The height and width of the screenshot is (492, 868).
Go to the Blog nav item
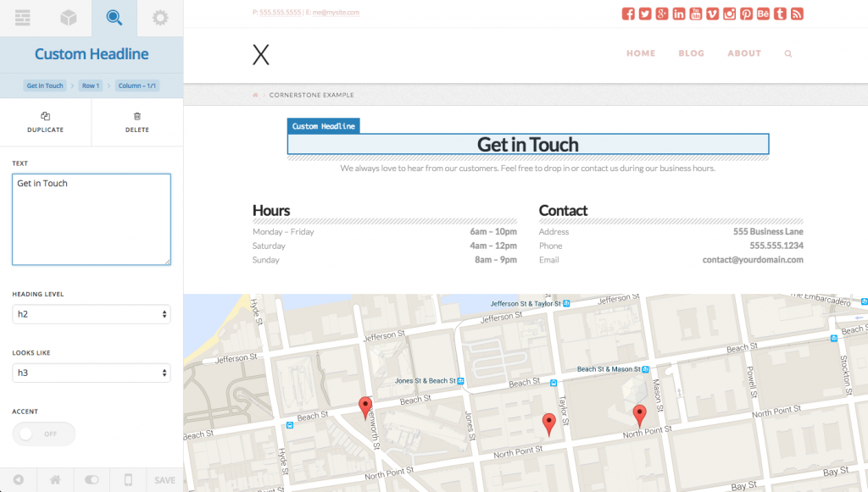691,53
